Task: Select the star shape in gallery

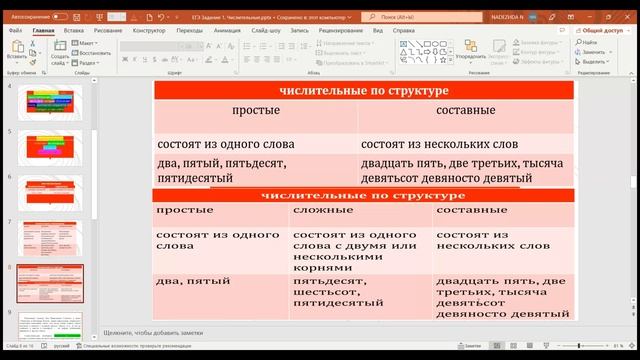Action: click(x=443, y=60)
